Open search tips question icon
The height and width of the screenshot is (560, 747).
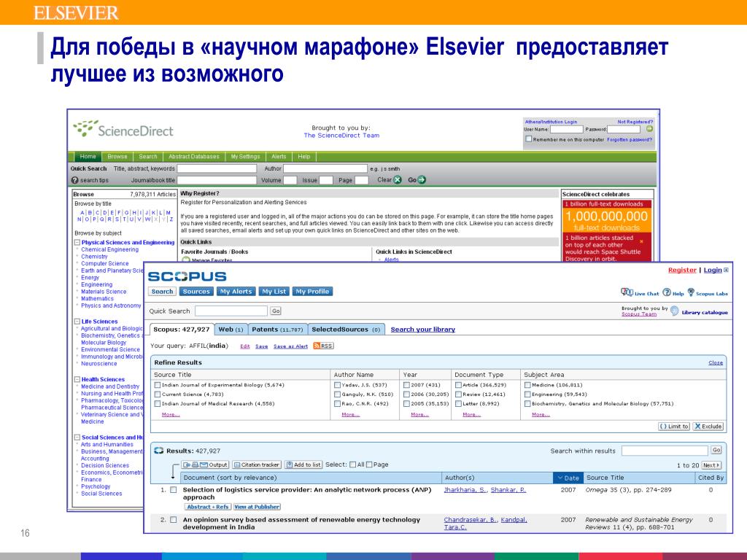click(75, 181)
